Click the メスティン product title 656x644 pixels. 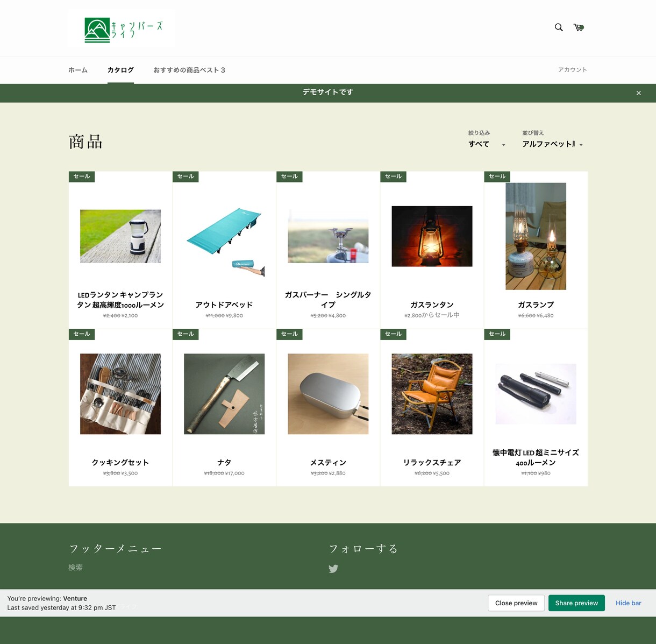click(x=328, y=462)
